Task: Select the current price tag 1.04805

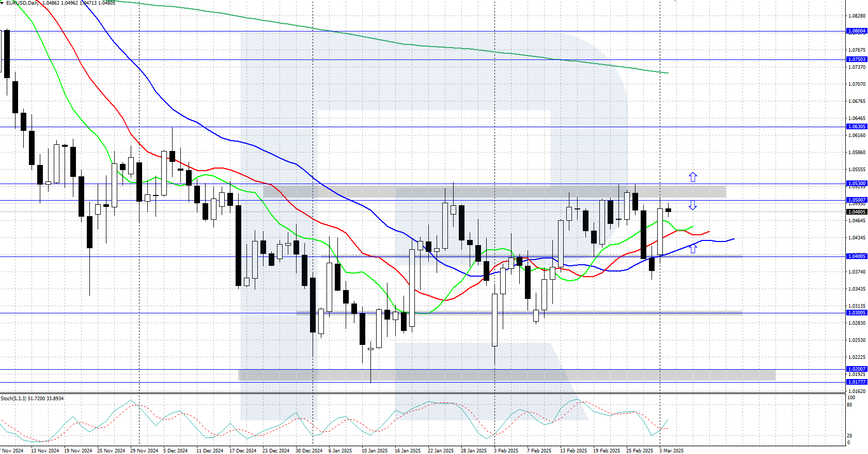Action: (857, 212)
